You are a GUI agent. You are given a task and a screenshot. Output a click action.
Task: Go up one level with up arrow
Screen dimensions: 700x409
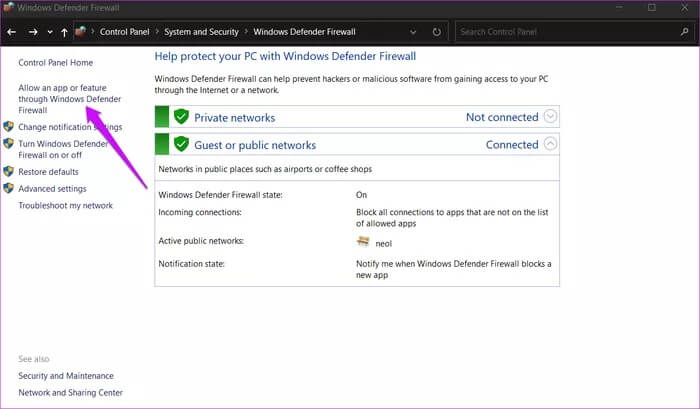click(64, 32)
